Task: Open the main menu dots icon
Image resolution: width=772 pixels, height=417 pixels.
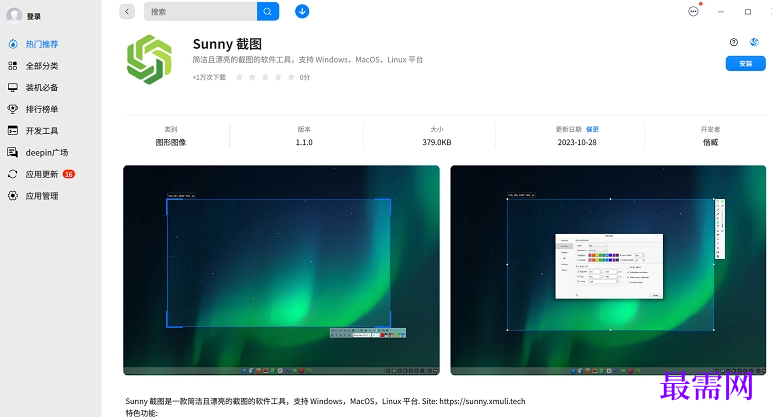Action: pyautogui.click(x=693, y=11)
